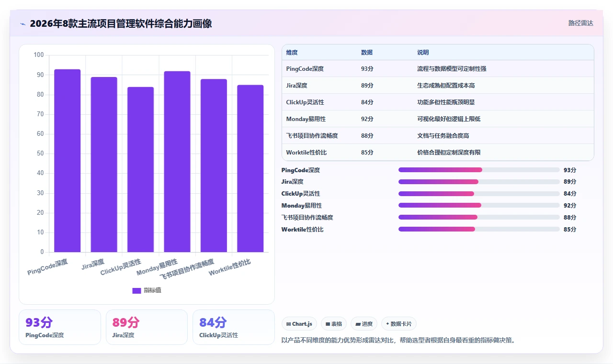Click the 93分 table cell
613x364 pixels.
pos(367,69)
